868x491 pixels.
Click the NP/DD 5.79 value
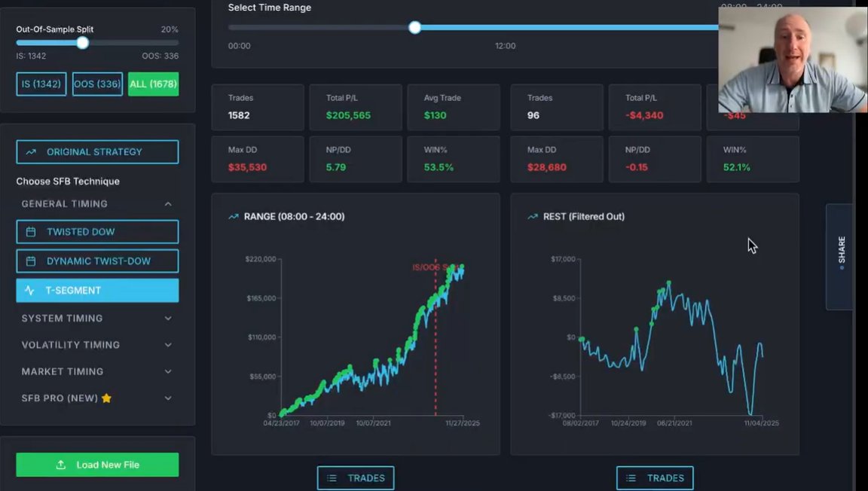click(x=336, y=167)
